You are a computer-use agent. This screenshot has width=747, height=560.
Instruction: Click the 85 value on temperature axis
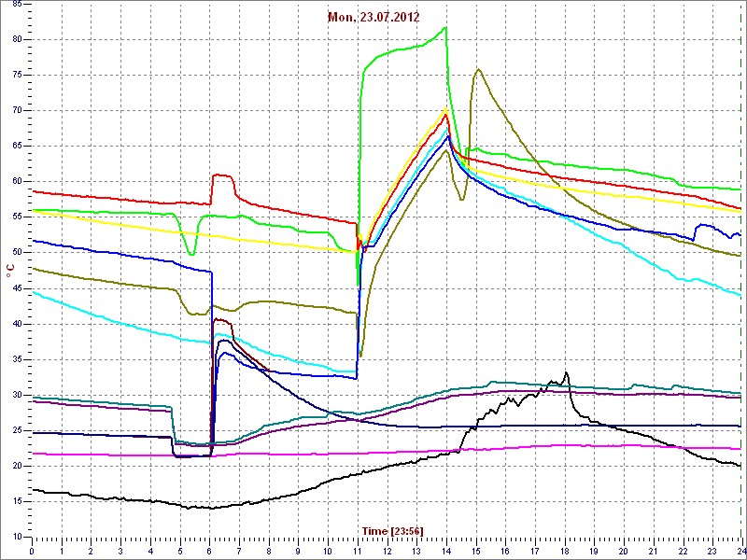click(16, 4)
